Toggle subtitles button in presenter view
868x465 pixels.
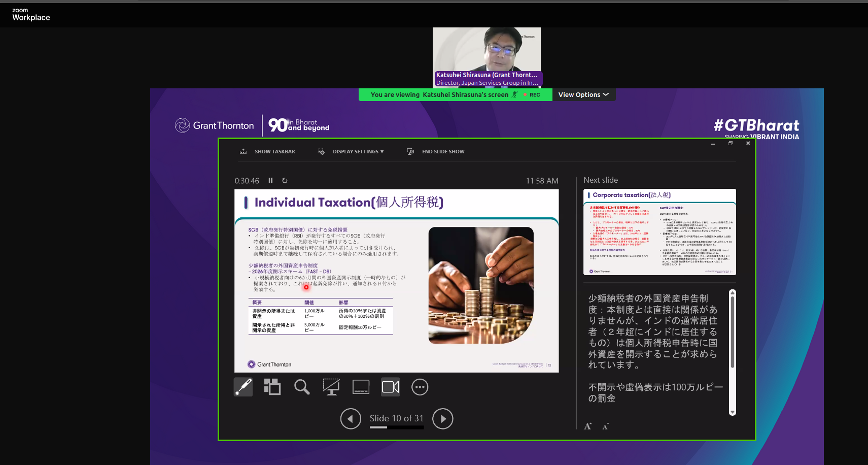[x=361, y=387]
